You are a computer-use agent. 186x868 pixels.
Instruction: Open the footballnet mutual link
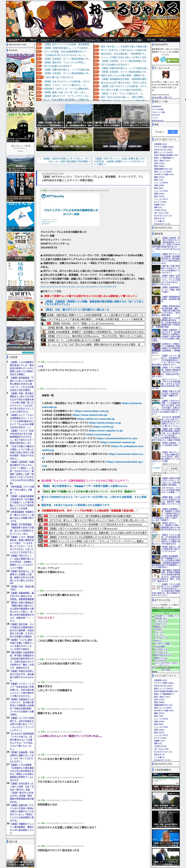[156, 115]
